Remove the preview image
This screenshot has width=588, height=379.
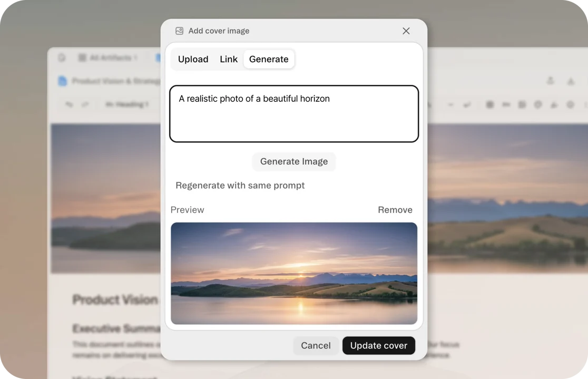(395, 210)
